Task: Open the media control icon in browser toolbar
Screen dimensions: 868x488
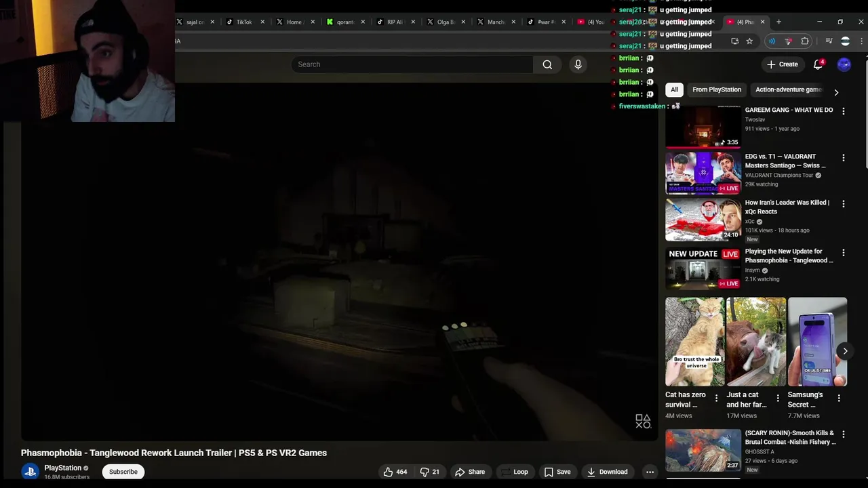Action: click(829, 41)
